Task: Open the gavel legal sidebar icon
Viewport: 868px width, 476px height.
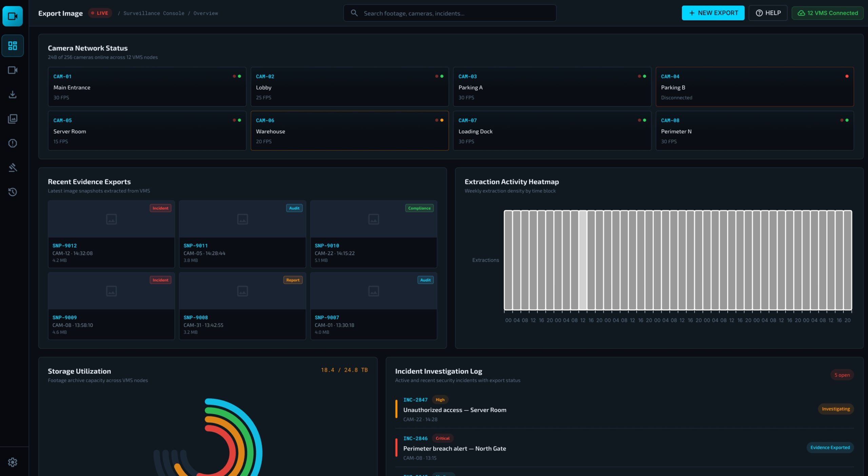Action: tap(13, 168)
